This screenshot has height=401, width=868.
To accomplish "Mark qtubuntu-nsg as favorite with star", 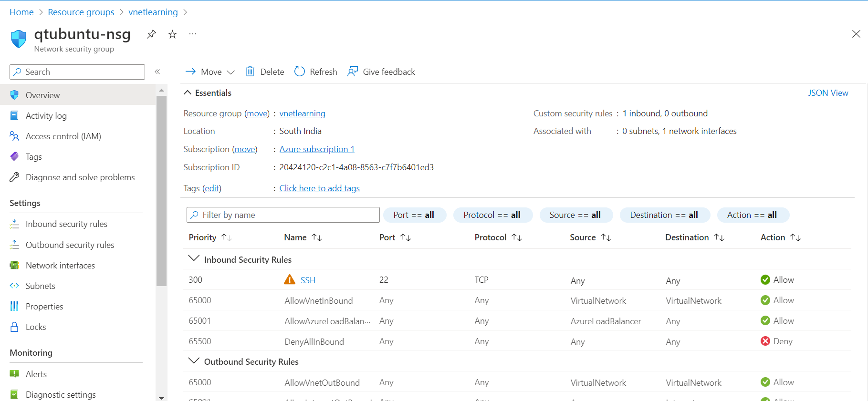I will [x=172, y=34].
